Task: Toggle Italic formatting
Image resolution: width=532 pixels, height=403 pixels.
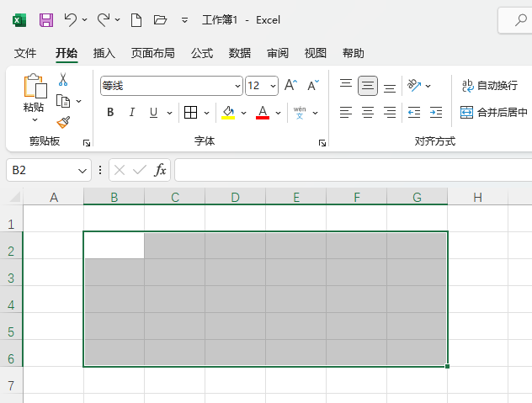Action: pos(131,112)
